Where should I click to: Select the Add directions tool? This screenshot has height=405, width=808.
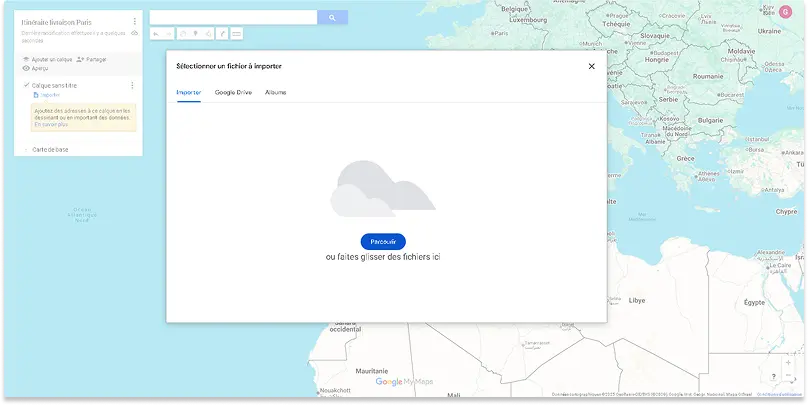click(x=222, y=34)
